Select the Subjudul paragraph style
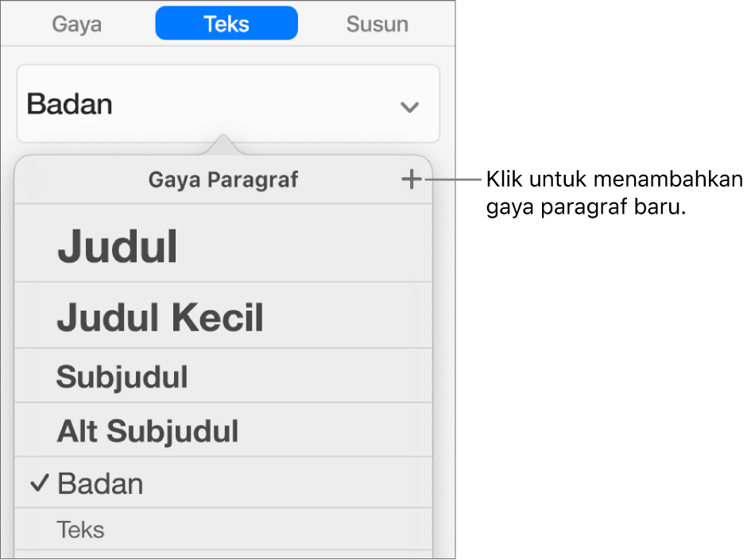751x560 pixels. 223,376
